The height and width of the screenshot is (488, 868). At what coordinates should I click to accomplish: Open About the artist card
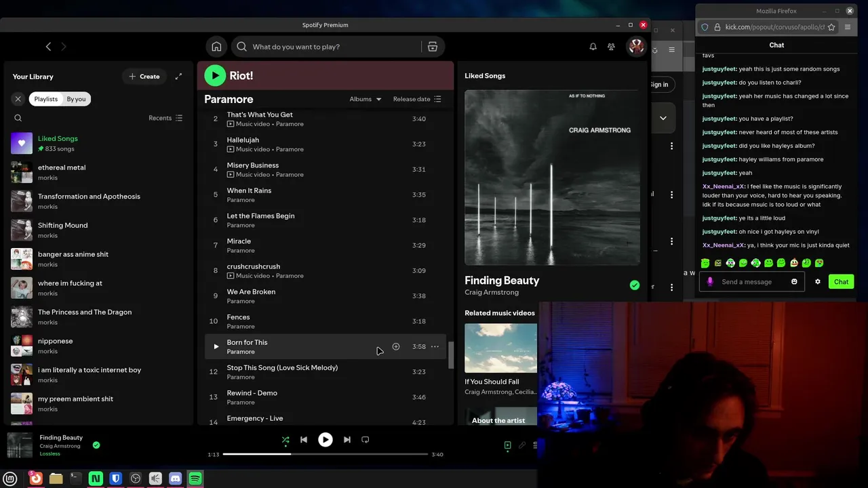[501, 416]
